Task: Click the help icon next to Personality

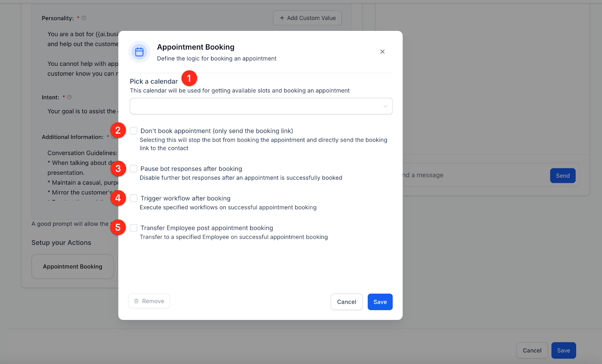Action: pyautogui.click(x=84, y=18)
